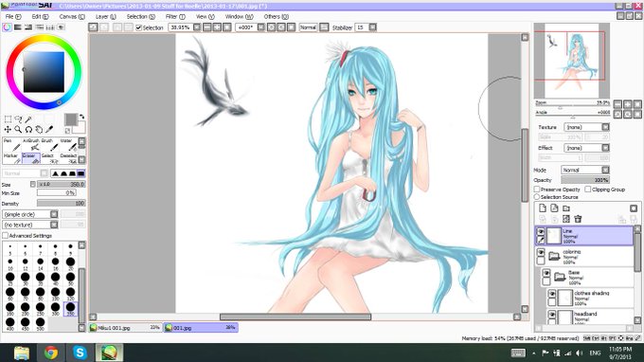Activate the zoom magnifier tool

click(x=18, y=130)
